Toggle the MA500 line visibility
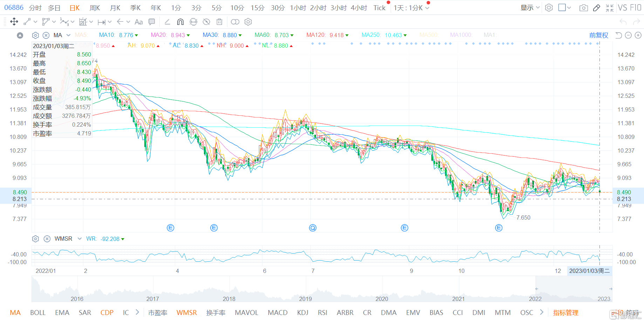644x322 pixels. pyautogui.click(x=429, y=35)
